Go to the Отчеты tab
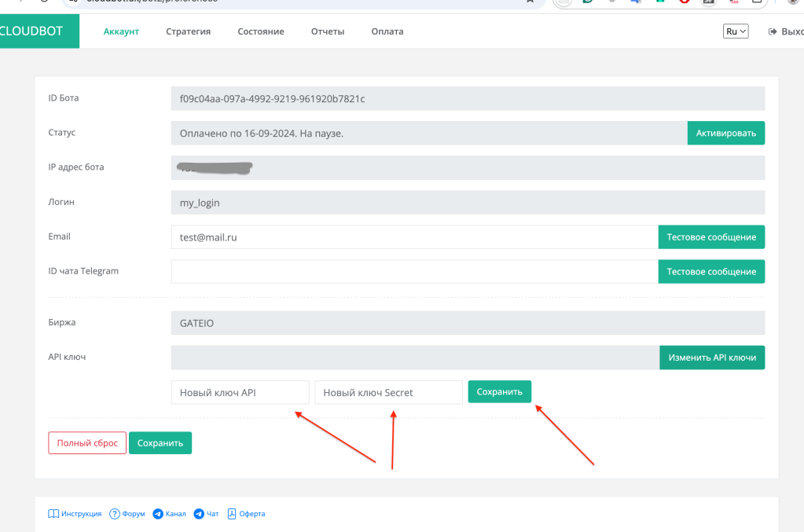804x532 pixels. tap(328, 31)
